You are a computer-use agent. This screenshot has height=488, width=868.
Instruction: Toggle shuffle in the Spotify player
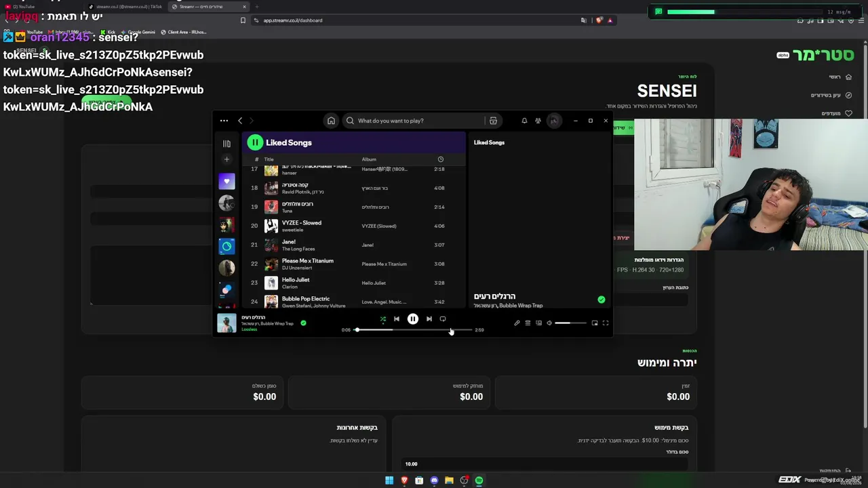382,319
